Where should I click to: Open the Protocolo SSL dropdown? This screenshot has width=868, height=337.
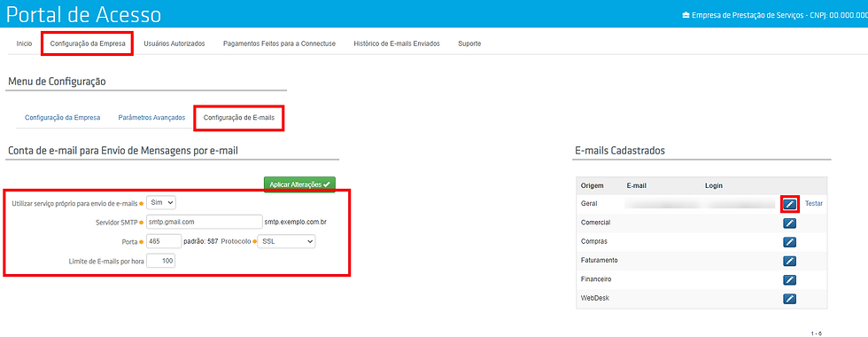tap(287, 241)
